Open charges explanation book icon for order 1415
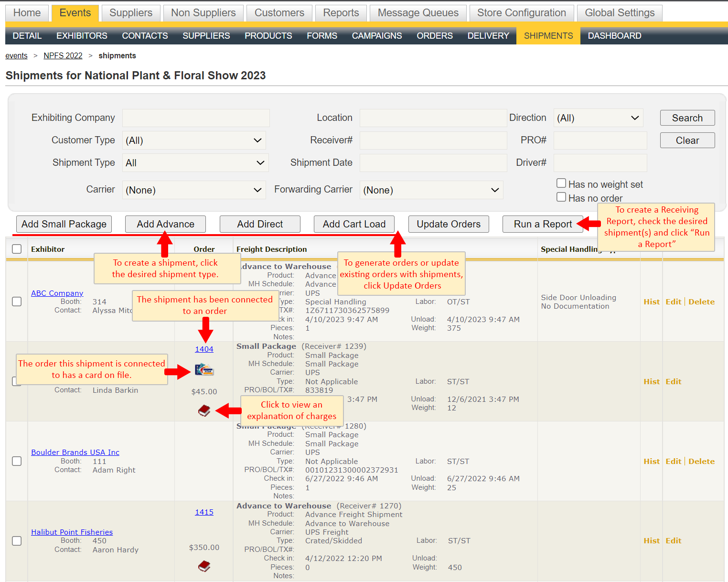This screenshot has height=582, width=728. point(204,566)
